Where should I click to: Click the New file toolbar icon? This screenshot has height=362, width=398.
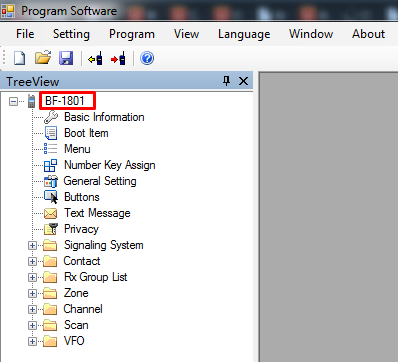(19, 58)
